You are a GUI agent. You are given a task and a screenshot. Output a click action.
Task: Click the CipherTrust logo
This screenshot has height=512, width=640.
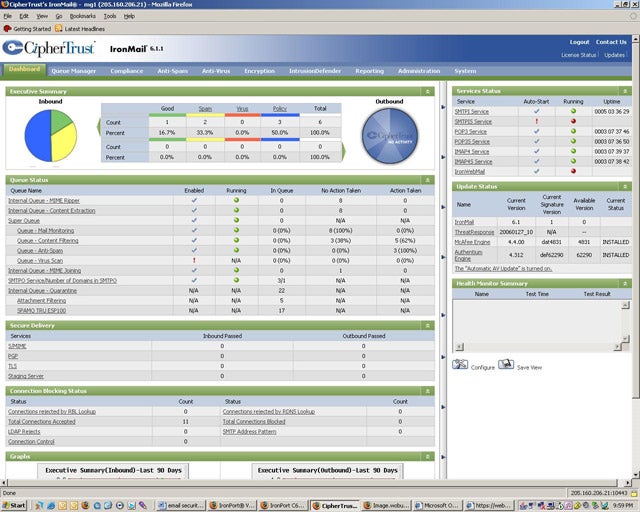pyautogui.click(x=49, y=48)
